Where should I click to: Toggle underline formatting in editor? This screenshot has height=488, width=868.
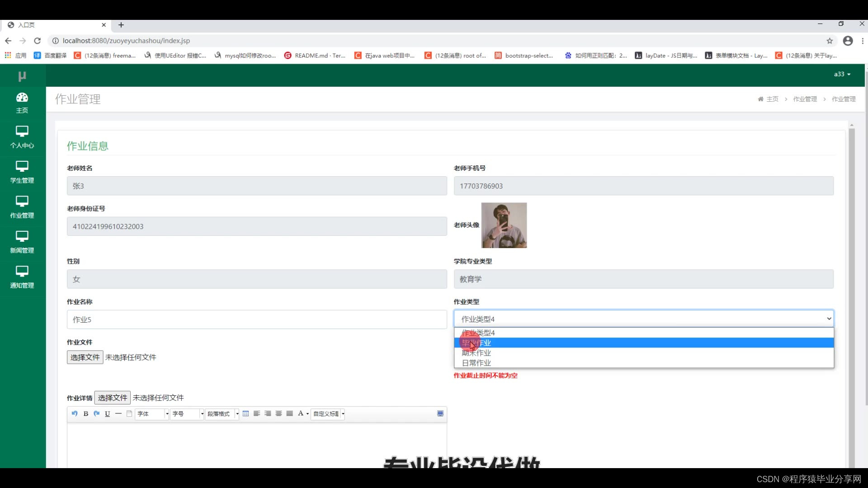(107, 413)
